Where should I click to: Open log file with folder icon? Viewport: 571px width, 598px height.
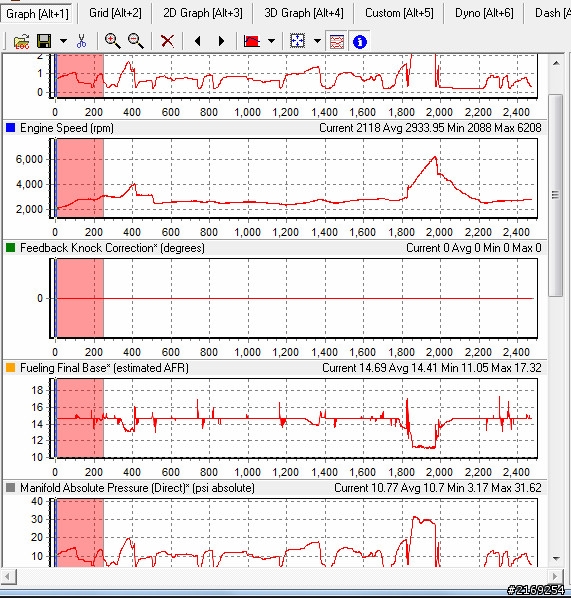click(x=21, y=41)
